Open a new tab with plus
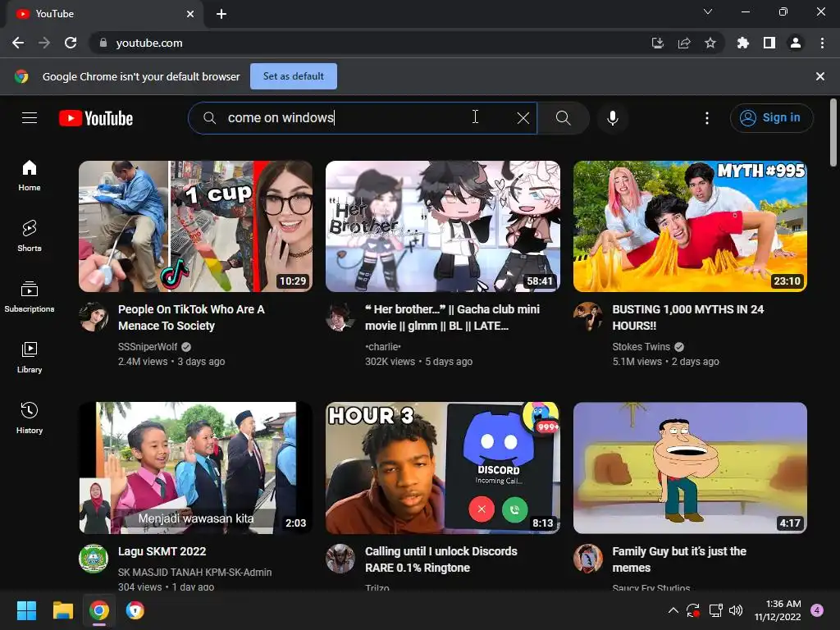This screenshot has height=630, width=840. click(x=221, y=14)
